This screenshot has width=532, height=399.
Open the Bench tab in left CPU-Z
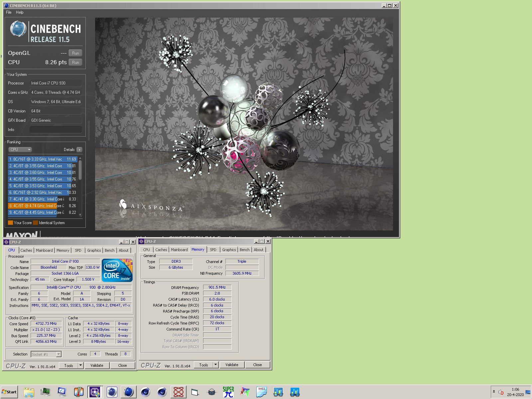tap(109, 250)
